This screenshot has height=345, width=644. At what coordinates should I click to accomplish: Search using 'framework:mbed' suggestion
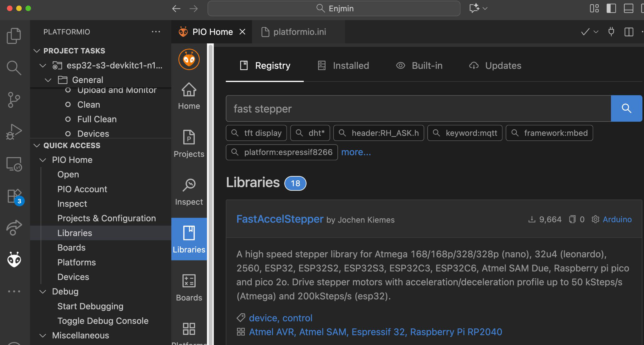[549, 133]
